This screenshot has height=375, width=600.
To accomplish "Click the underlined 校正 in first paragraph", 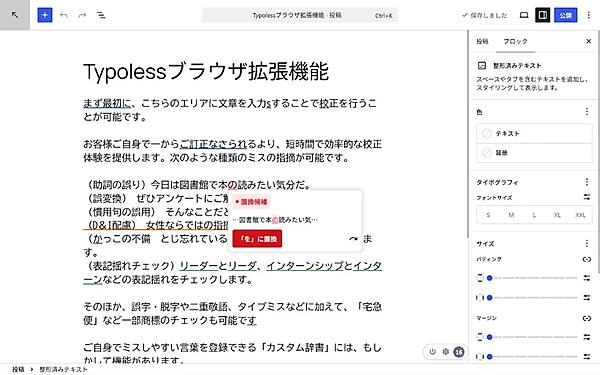I will click(329, 103).
